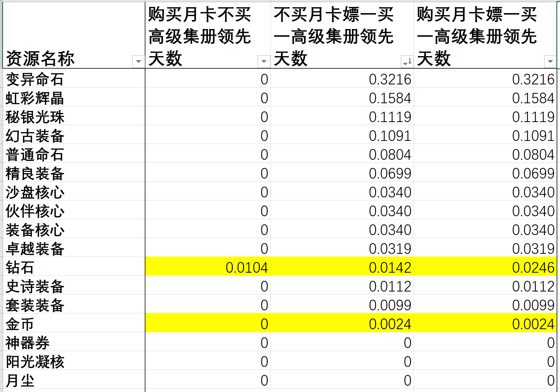Click 0.3216 in the third column for 变异命石
The image size is (560, 392).
342,78
